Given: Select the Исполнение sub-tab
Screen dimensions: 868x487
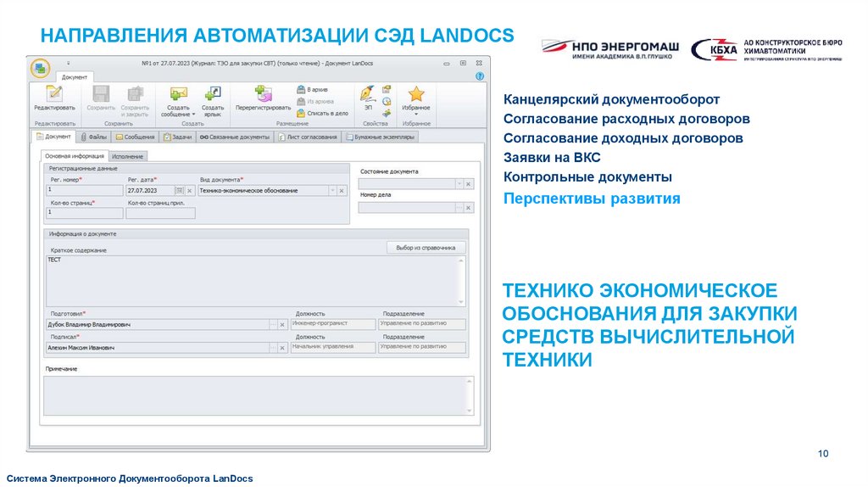Looking at the screenshot, I should point(127,157).
